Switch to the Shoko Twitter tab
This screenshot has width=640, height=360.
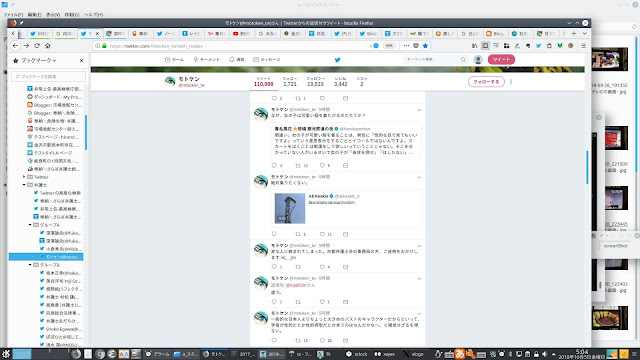(369, 33)
